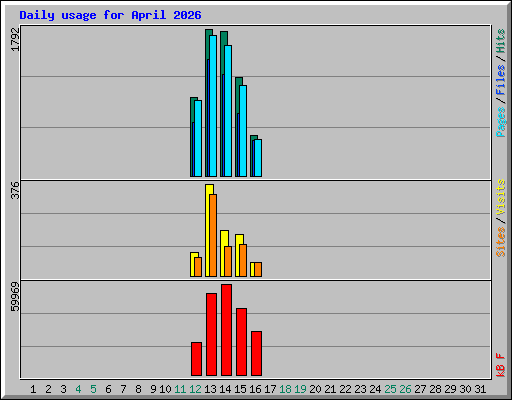Select the red KB bar for day 15
Screen dimensions: 512x400
click(x=241, y=342)
